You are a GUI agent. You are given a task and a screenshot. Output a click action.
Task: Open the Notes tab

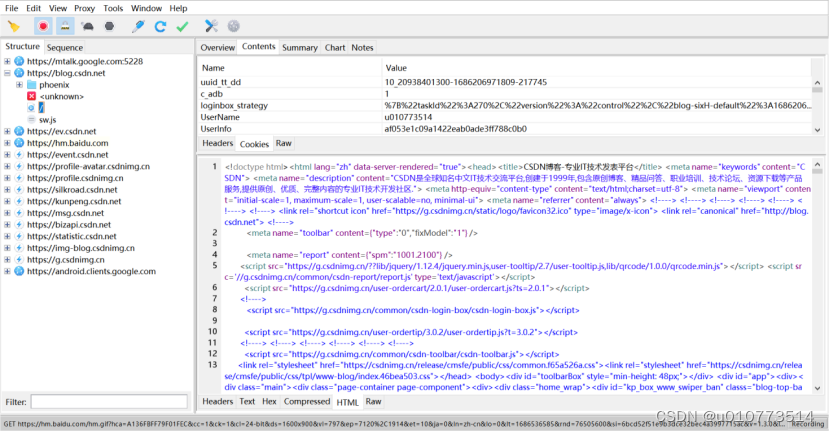point(362,47)
